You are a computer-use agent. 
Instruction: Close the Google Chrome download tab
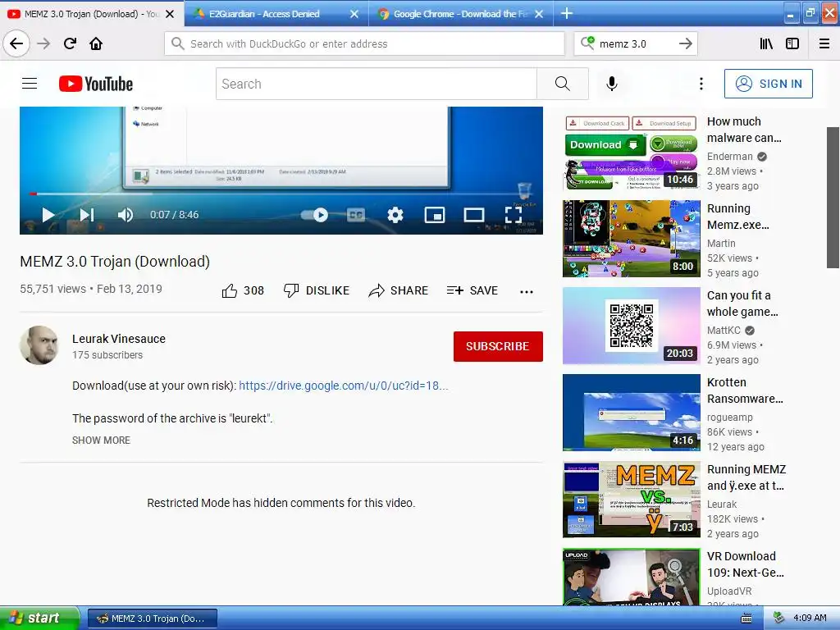(x=539, y=14)
